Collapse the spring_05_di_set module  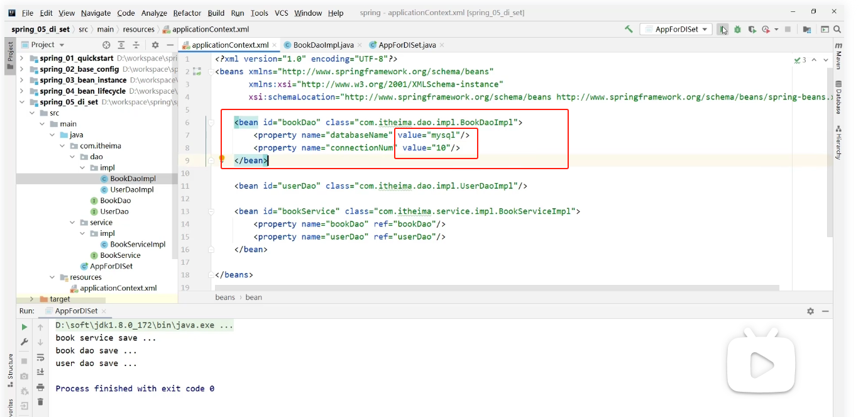[x=22, y=102]
